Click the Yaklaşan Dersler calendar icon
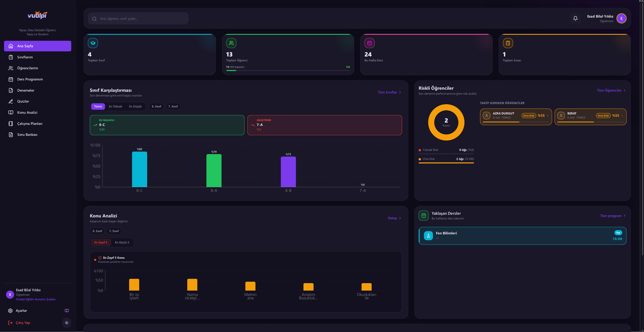Viewport: 644px width, 332px height. tap(423, 215)
